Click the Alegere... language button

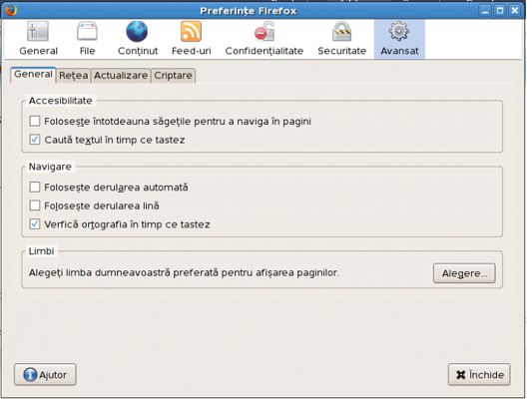coord(464,273)
